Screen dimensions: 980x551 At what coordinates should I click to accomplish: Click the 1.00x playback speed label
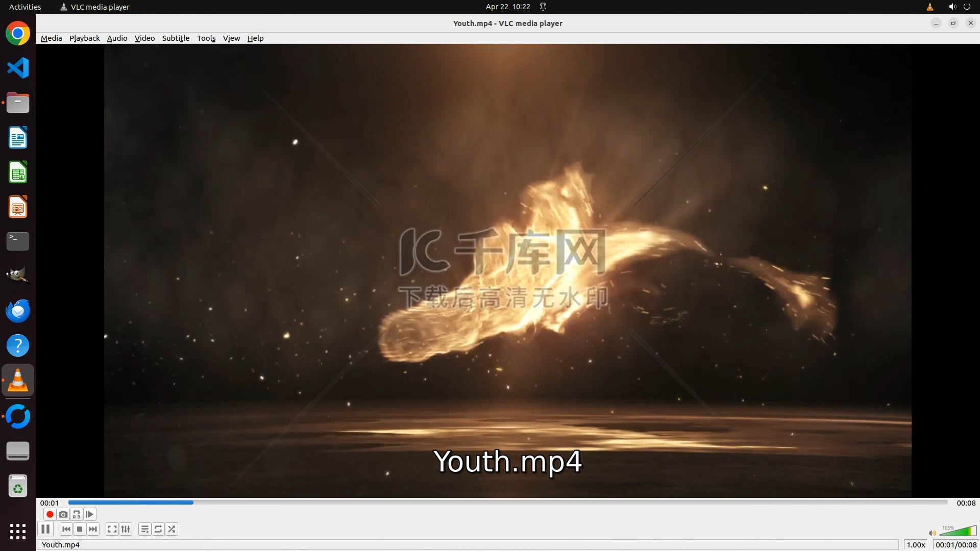point(916,545)
